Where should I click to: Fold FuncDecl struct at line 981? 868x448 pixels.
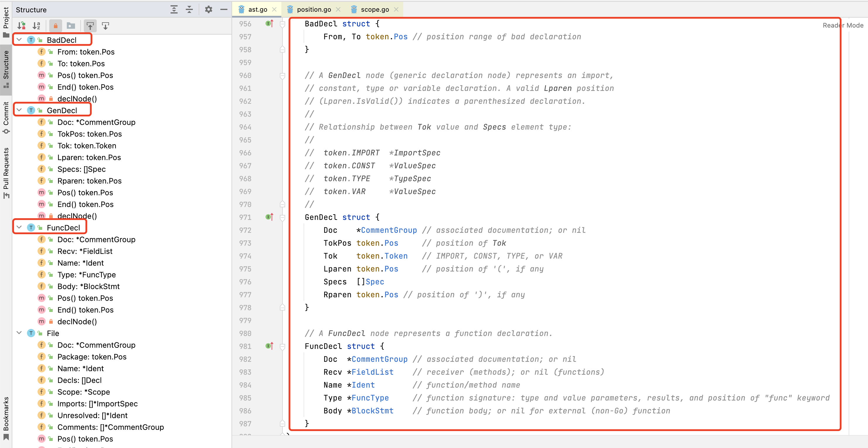coord(282,346)
